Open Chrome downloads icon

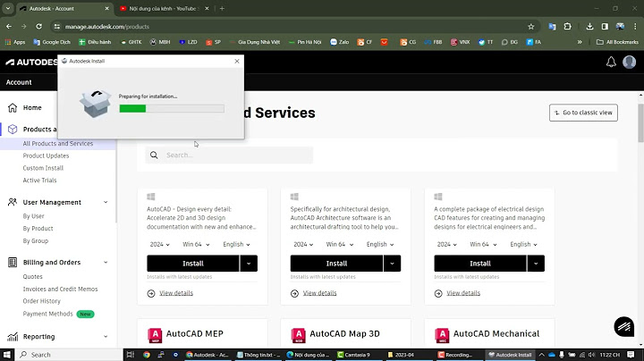click(589, 26)
